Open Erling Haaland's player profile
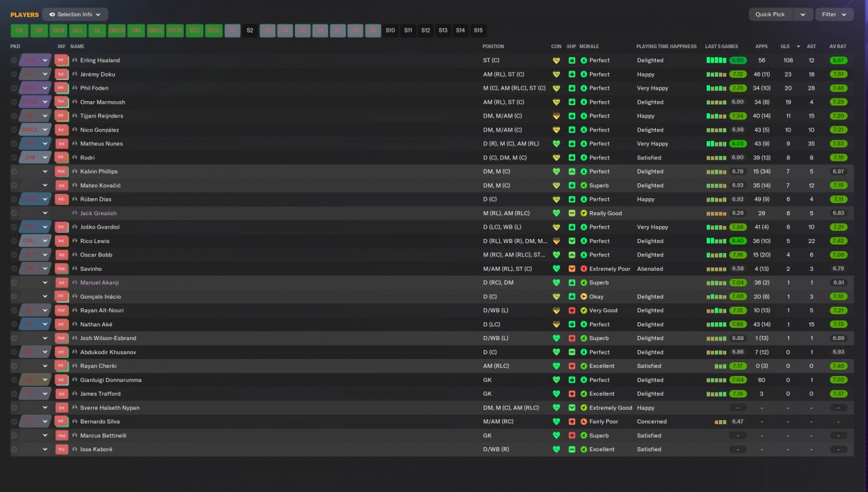 coord(100,60)
